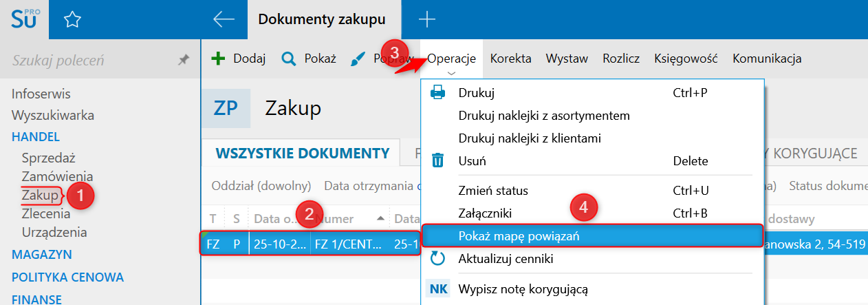This screenshot has width=868, height=305.
Task: Choose Wypisz notę korygującą
Action: [x=523, y=289]
